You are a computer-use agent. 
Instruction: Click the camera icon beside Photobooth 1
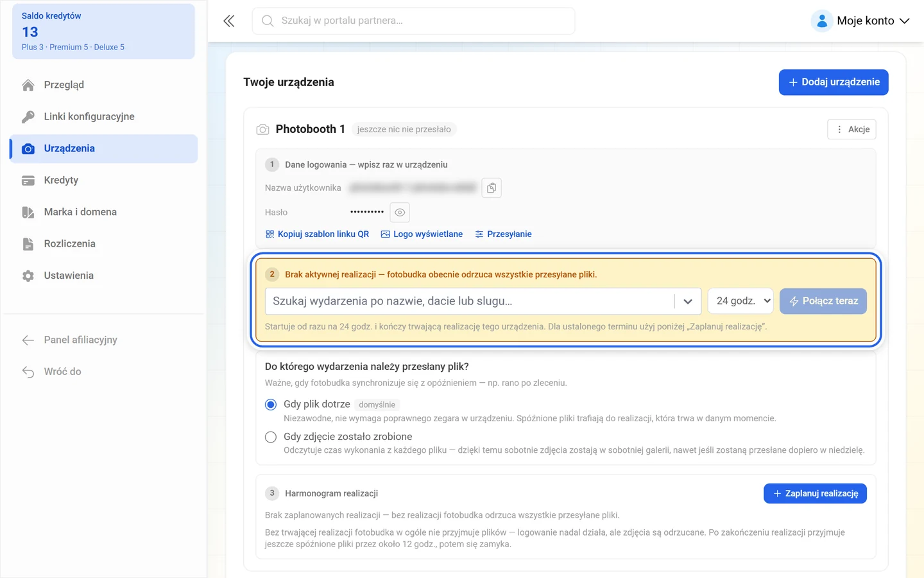(x=262, y=130)
